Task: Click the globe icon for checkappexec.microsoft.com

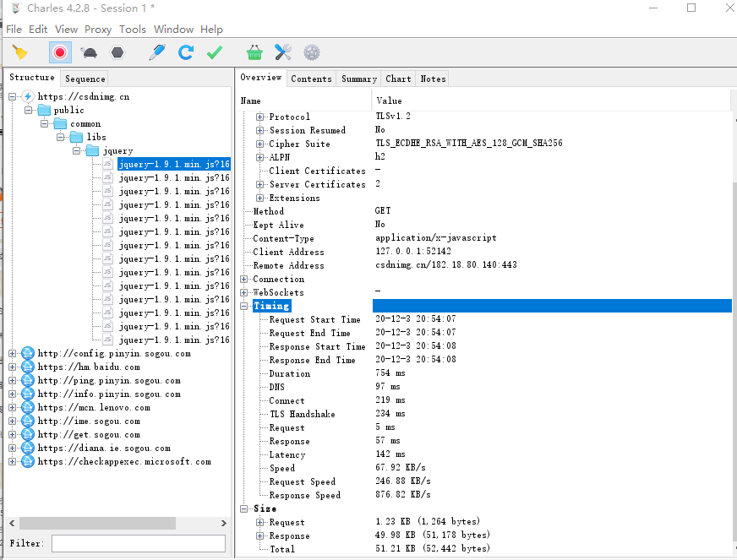Action: click(28, 461)
